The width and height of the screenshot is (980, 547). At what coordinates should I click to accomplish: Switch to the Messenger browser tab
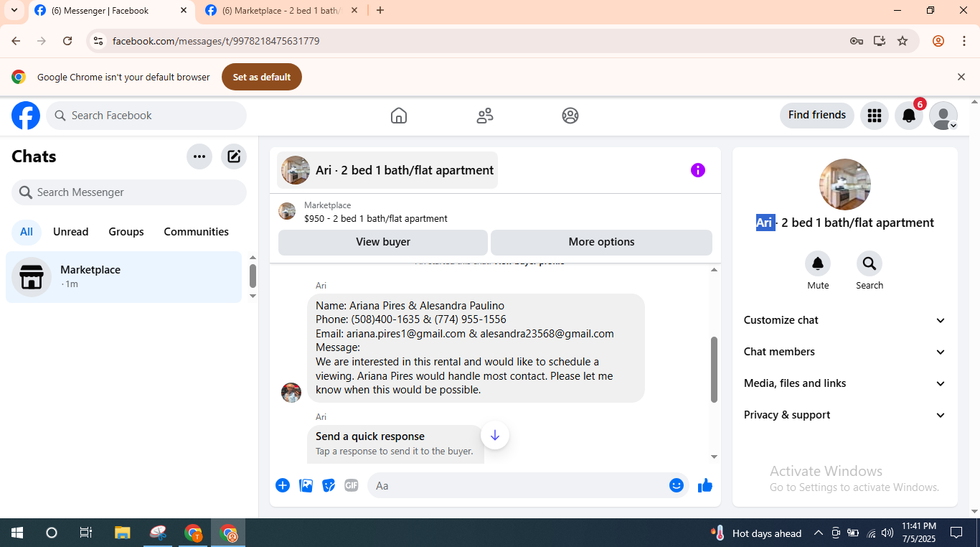111,11
